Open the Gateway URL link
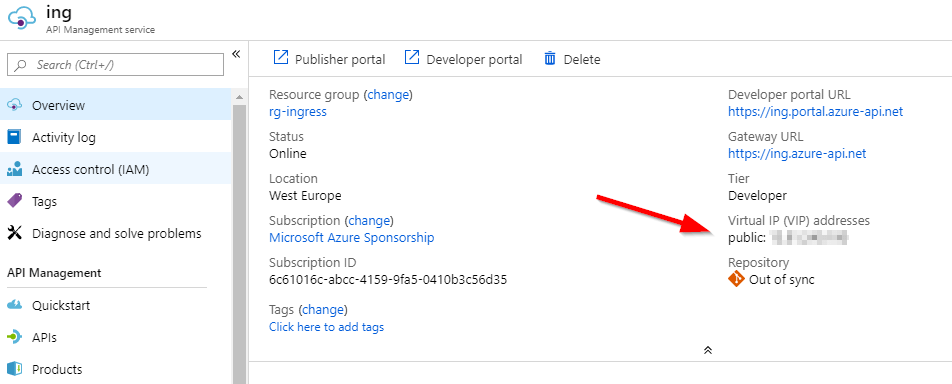The image size is (952, 384). 797,154
